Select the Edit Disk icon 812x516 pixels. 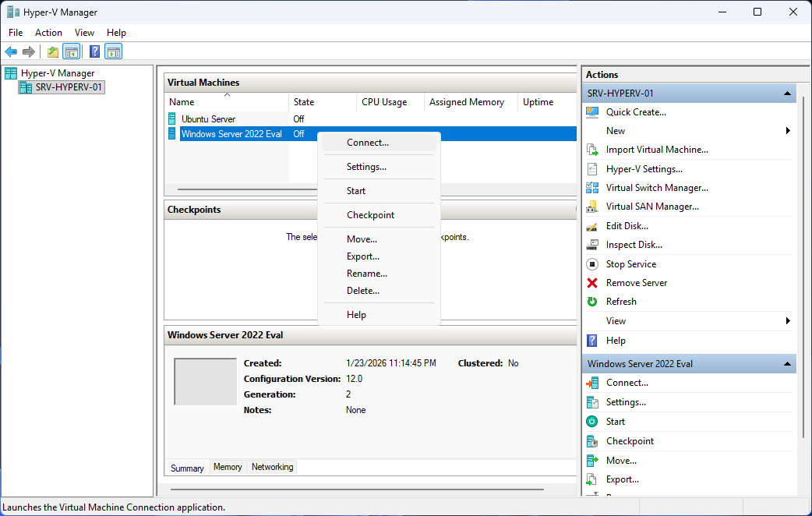click(x=593, y=225)
